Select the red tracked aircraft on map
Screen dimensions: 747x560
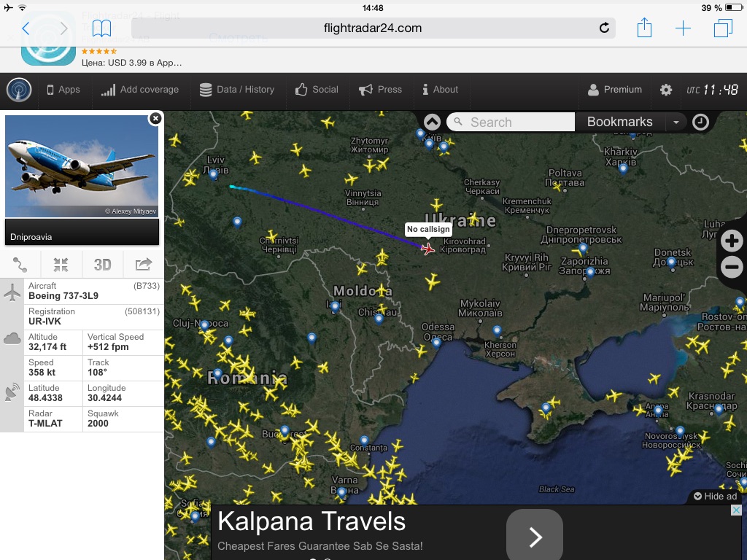(x=427, y=249)
